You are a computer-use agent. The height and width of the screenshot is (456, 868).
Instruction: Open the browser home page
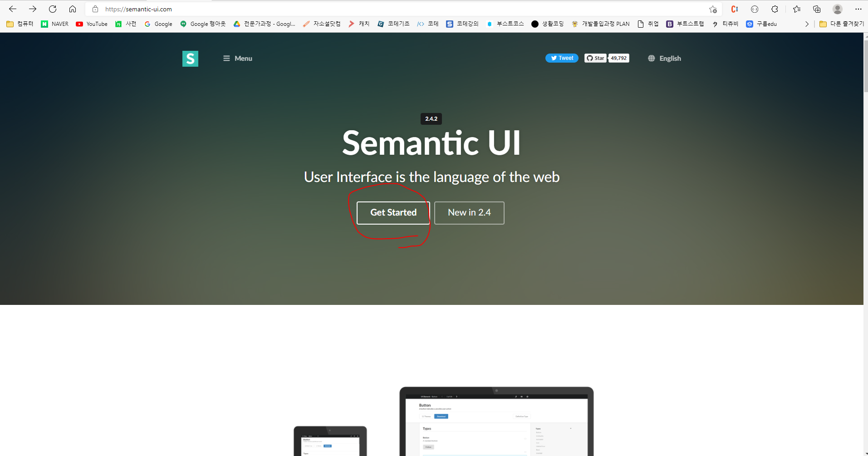(73, 9)
